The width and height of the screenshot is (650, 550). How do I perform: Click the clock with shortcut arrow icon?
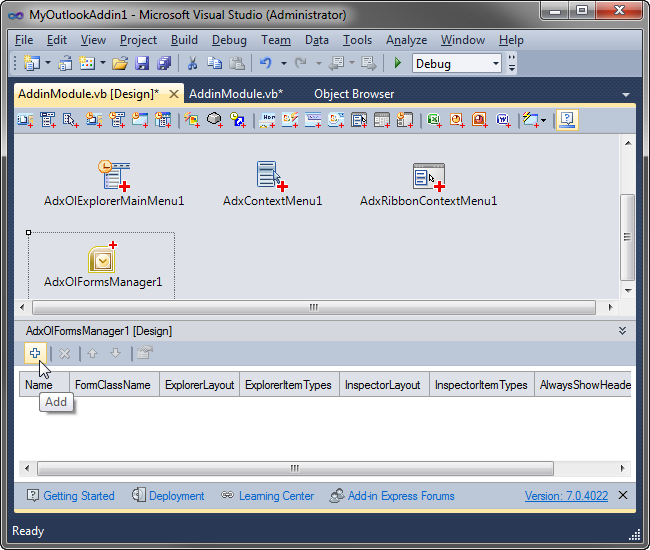click(x=238, y=120)
